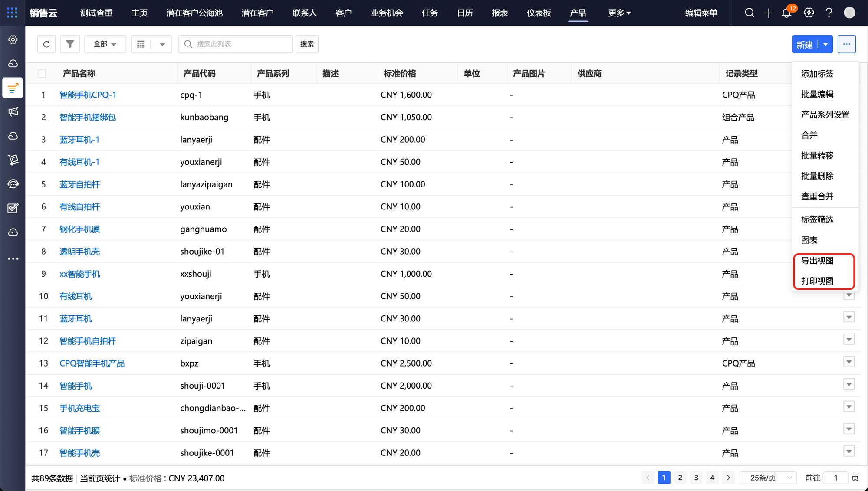Open the app launcher grid icon
Image resolution: width=868 pixels, height=491 pixels.
12,13
